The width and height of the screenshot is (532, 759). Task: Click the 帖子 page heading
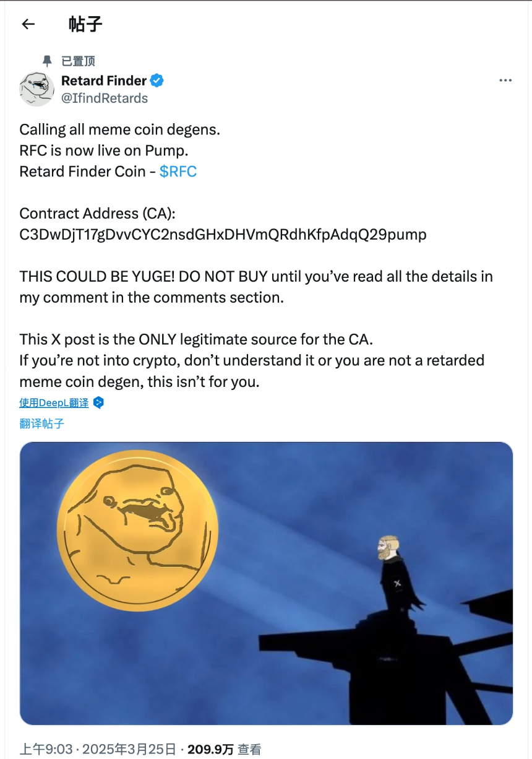tap(85, 24)
